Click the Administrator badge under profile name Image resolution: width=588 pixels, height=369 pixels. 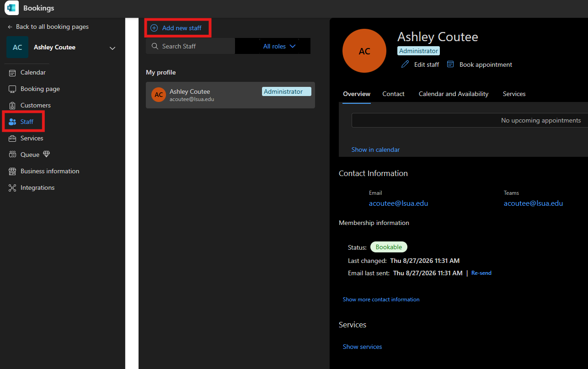[418, 51]
